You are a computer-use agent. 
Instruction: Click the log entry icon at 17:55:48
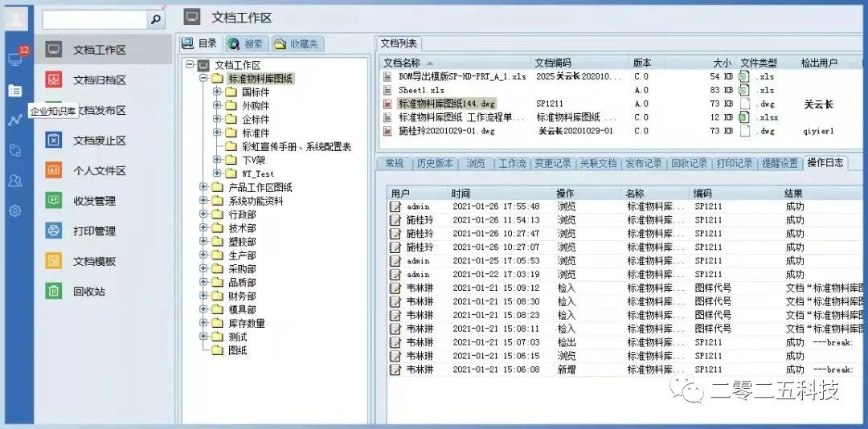pyautogui.click(x=395, y=206)
